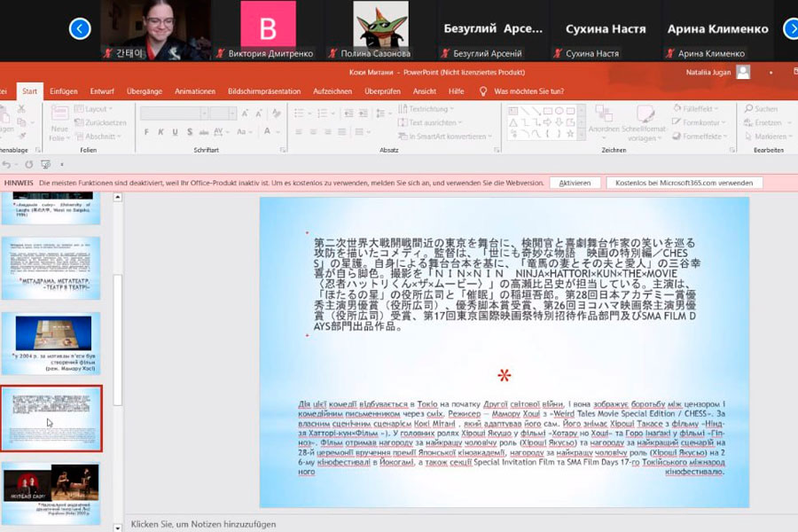Select the text box shape in shapes gallery
The image size is (798, 532).
click(513, 111)
